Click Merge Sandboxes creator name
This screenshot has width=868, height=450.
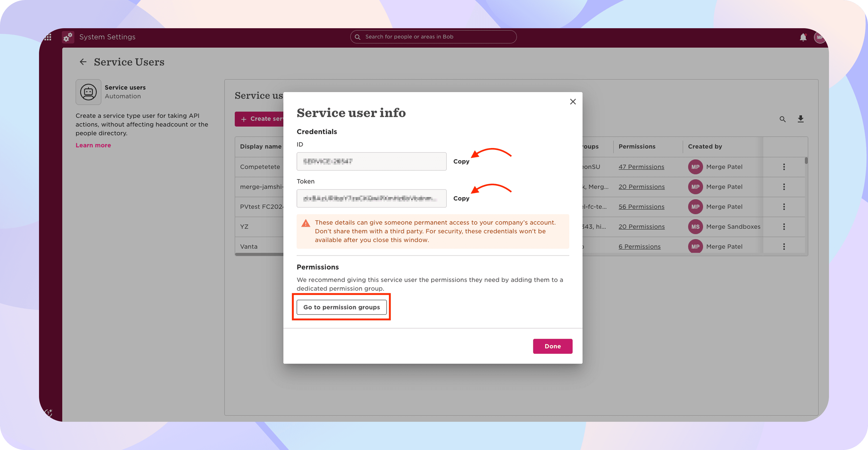[733, 227]
